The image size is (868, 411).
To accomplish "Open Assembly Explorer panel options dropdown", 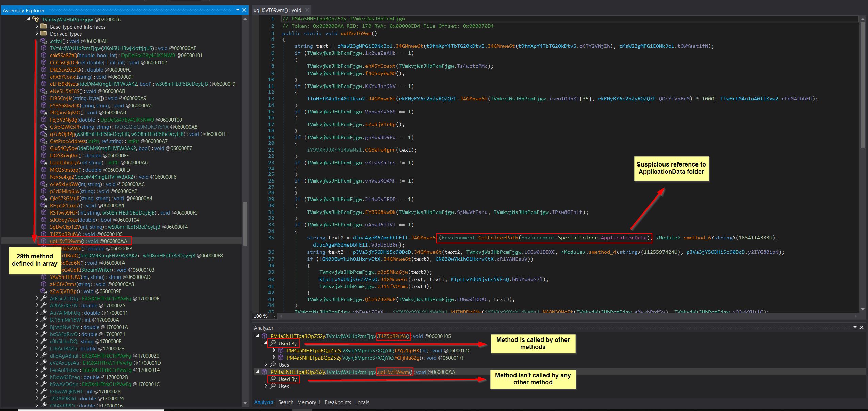I will (238, 10).
